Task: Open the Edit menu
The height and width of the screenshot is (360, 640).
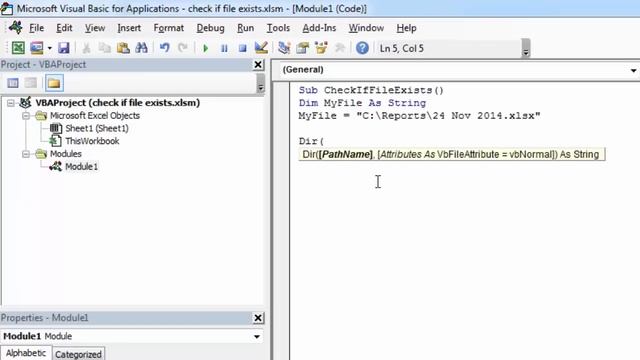Action: coord(64,28)
